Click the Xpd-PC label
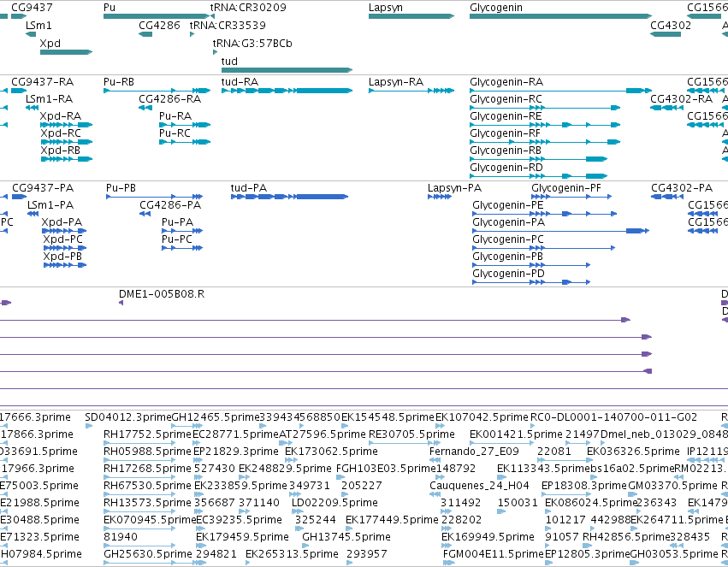The width and height of the screenshot is (728, 567). click(62, 239)
